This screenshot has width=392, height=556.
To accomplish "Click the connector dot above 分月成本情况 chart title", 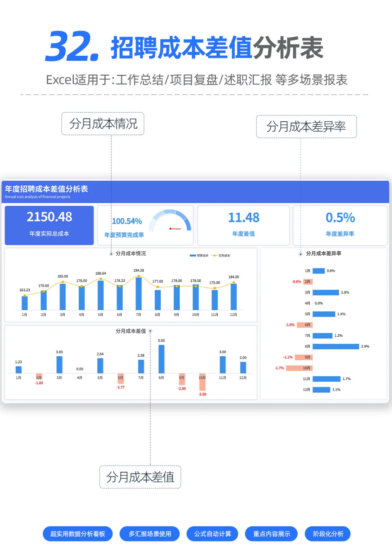I will point(111,254).
